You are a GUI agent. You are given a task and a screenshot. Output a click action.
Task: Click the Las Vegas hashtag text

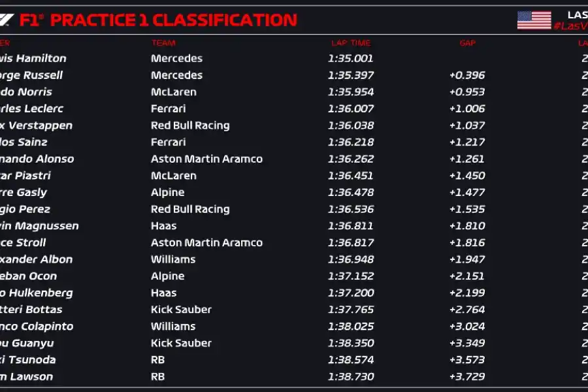coord(570,26)
